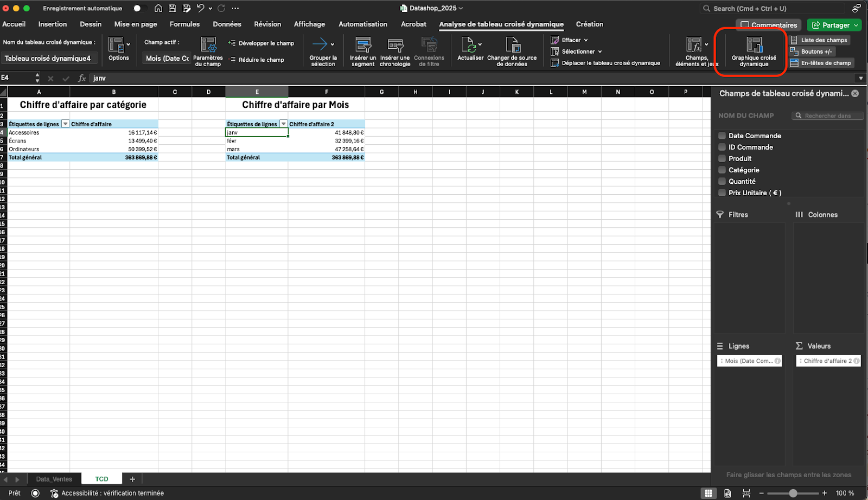
Task: Click the Search (Cmd + Ctrl + U) box
Action: (772, 8)
